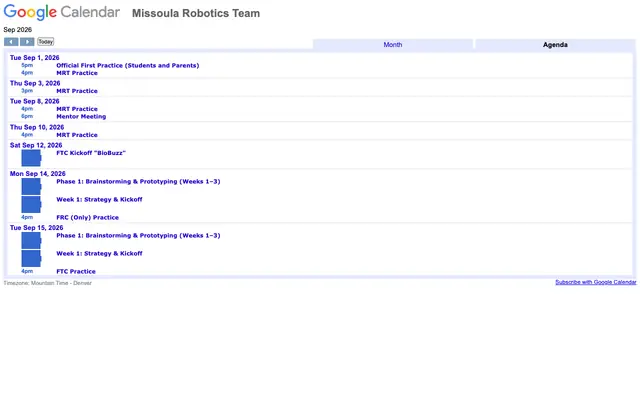Switch to the Month tab
Screen dimensions: 640x400
(393, 44)
